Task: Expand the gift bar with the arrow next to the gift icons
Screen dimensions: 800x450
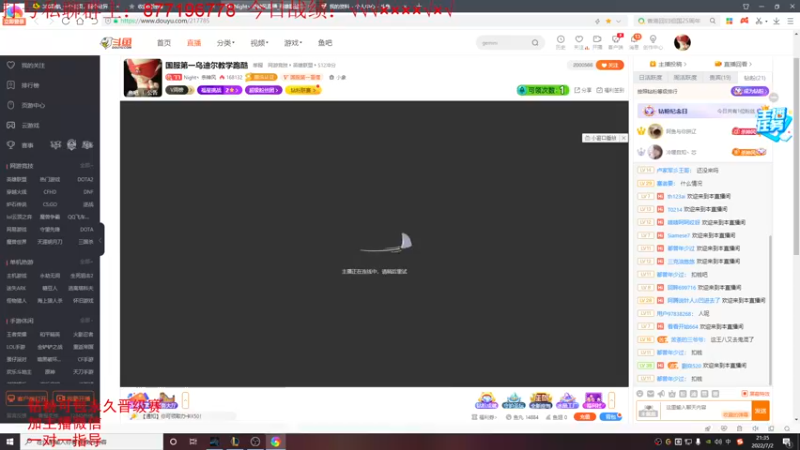Action: 612,401
